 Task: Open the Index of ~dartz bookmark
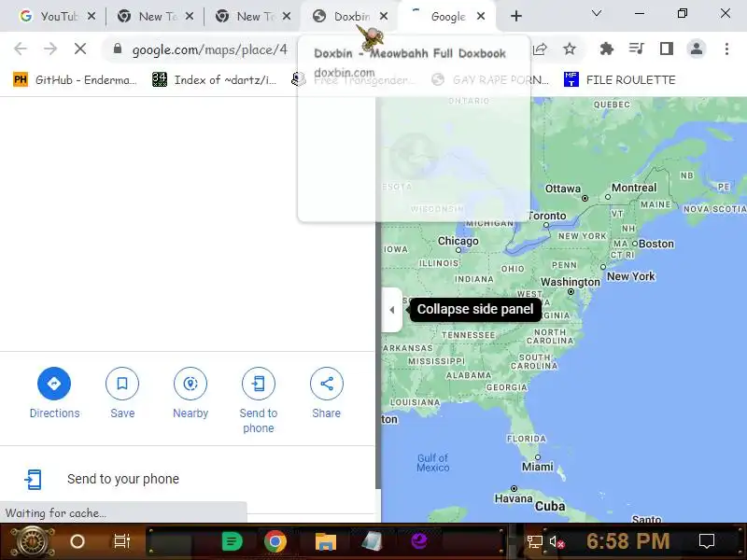point(215,79)
